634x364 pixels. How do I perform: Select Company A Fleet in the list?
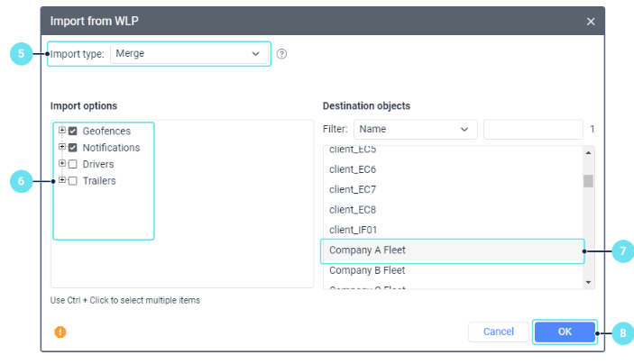(453, 250)
